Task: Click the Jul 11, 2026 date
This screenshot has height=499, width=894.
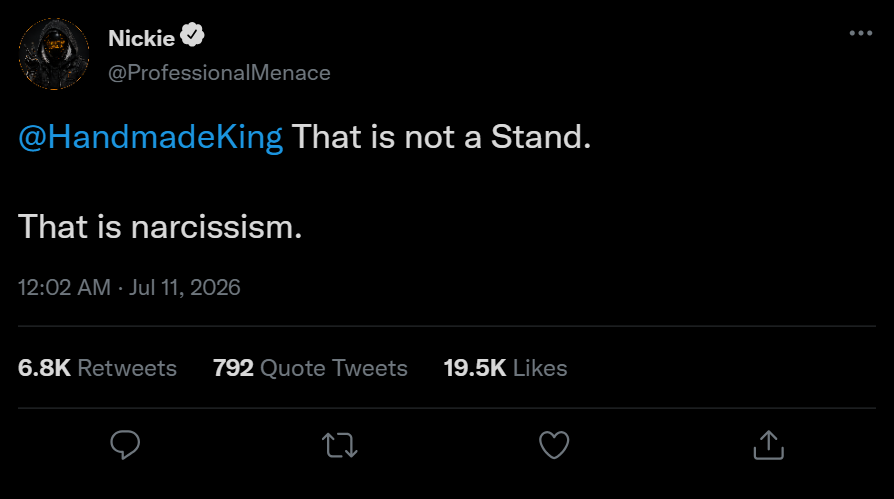Action: pos(185,287)
